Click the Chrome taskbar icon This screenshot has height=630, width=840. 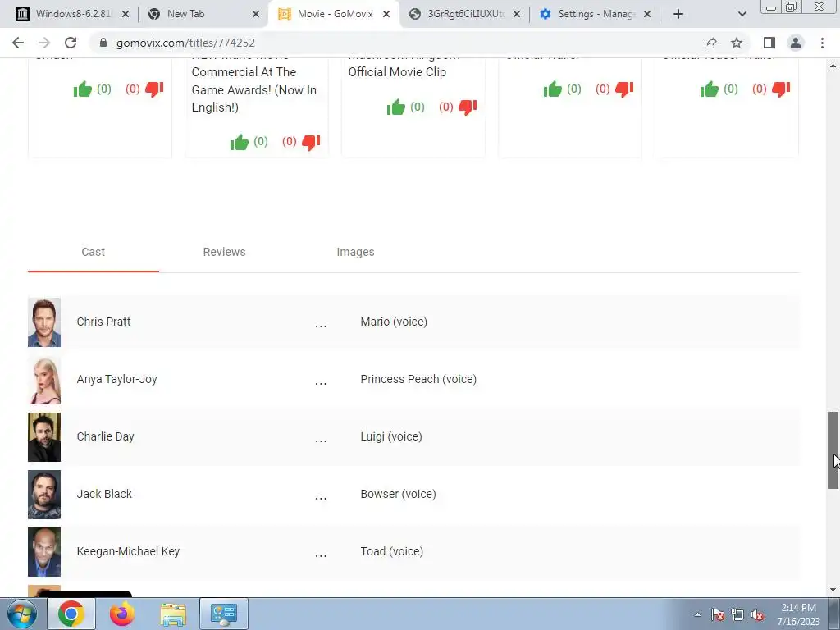71,614
